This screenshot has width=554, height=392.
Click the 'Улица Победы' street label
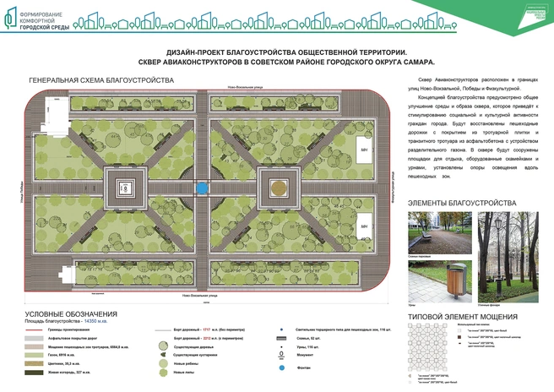click(x=22, y=193)
